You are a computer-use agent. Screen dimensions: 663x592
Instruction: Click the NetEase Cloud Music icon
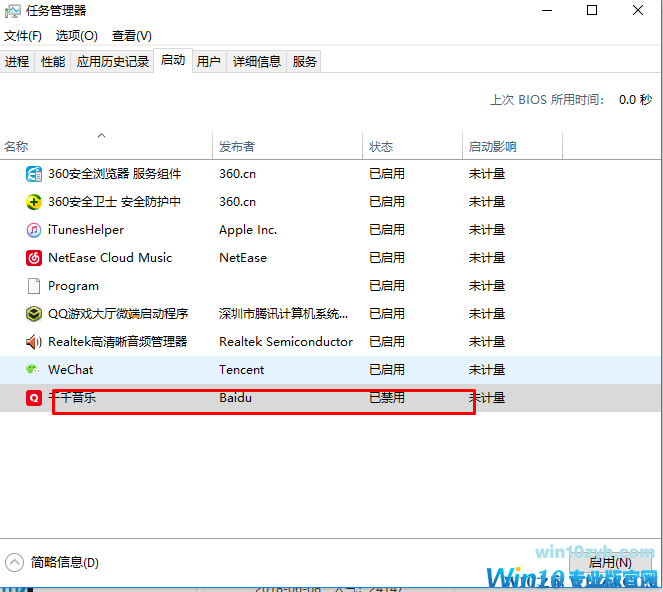(x=34, y=258)
